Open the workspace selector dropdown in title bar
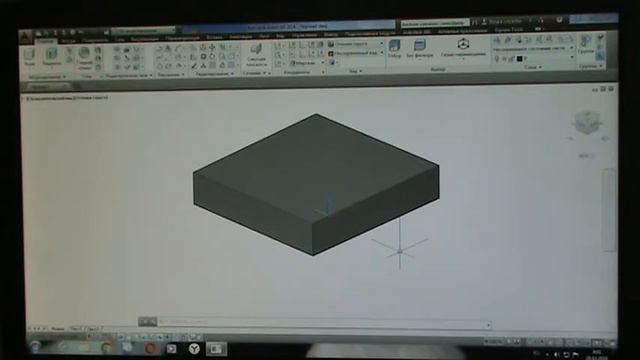Viewport: 640px width, 360px height. [x=143, y=31]
